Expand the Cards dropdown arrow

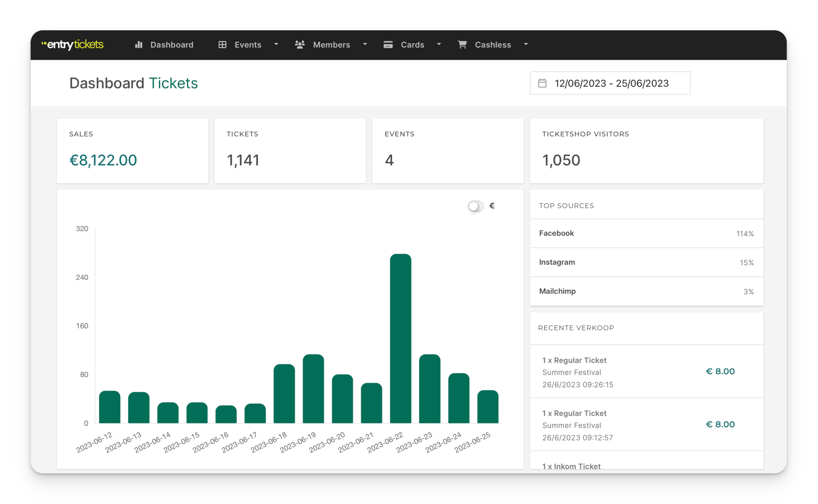pyautogui.click(x=439, y=44)
